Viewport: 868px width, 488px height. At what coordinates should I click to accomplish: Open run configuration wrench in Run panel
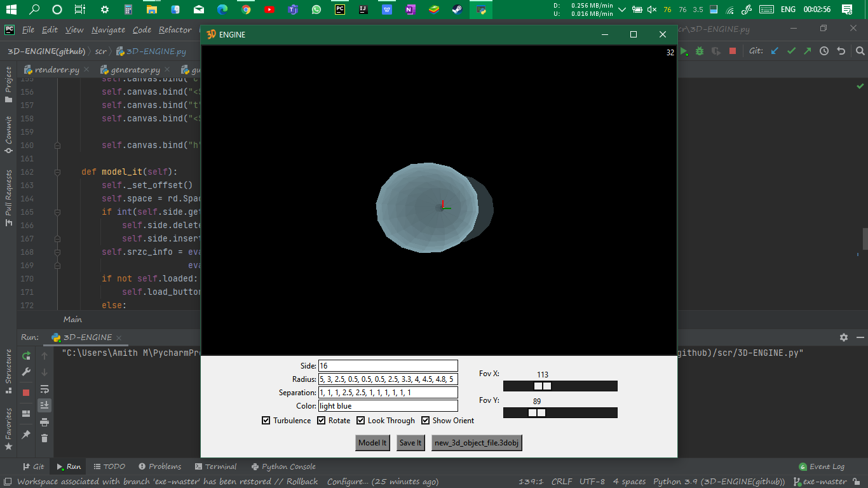click(26, 372)
